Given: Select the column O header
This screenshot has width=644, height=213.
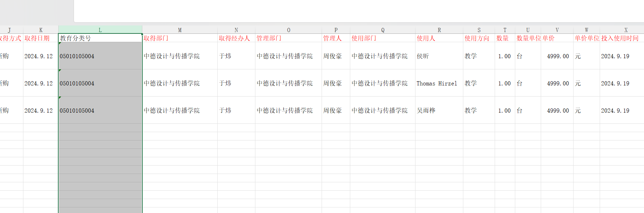Looking at the screenshot, I should click(288, 30).
